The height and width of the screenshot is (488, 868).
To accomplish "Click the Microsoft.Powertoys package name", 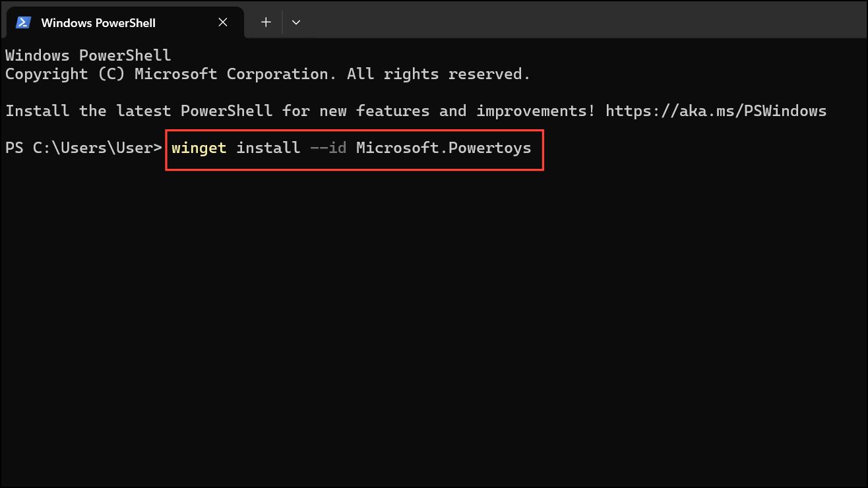I will pyautogui.click(x=444, y=148).
